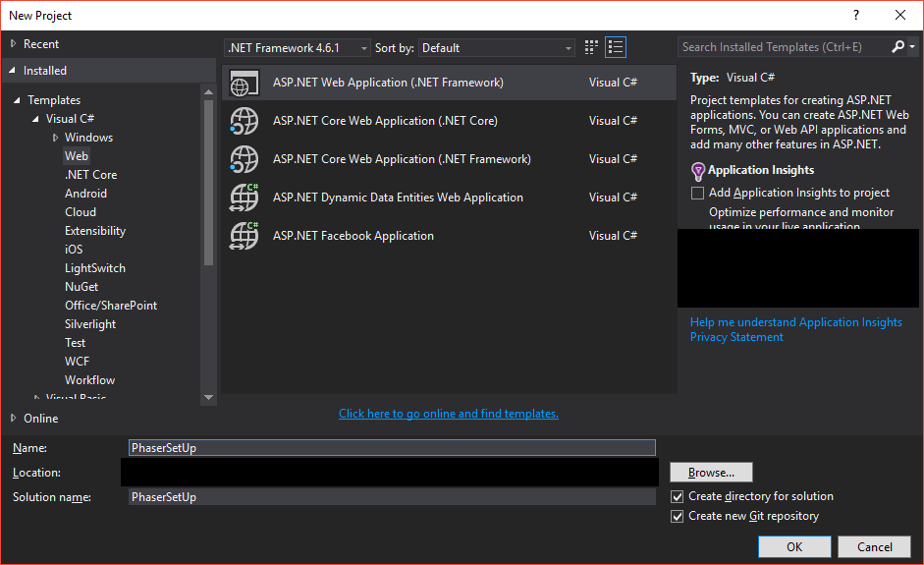Click the Application Insights lightbulb icon
Image resolution: width=924 pixels, height=565 pixels.
(x=698, y=171)
